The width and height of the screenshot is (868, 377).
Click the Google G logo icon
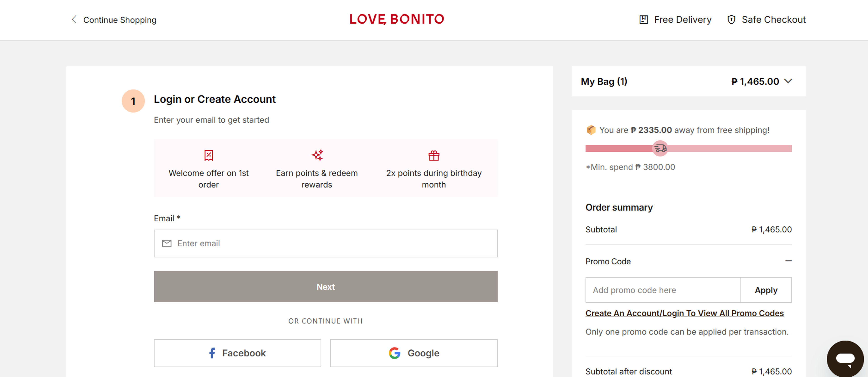coord(394,353)
